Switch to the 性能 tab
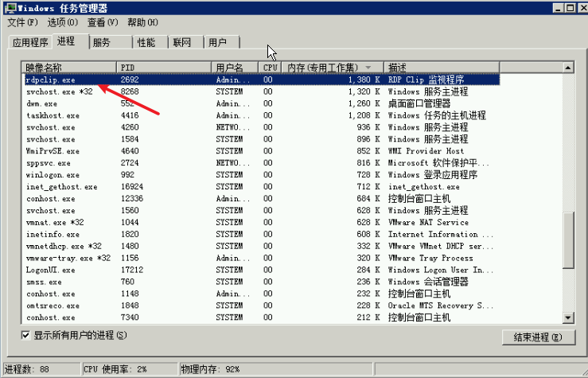This screenshot has height=378, width=588. [150, 42]
